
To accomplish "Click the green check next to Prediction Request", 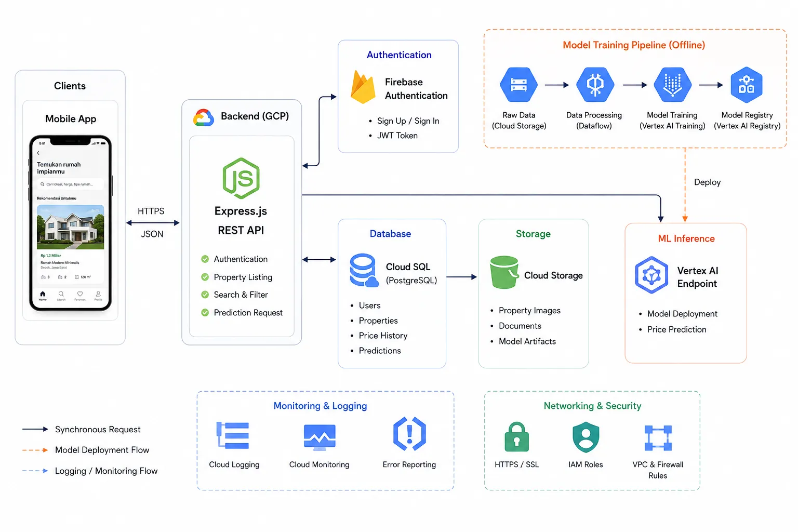I will [x=205, y=312].
